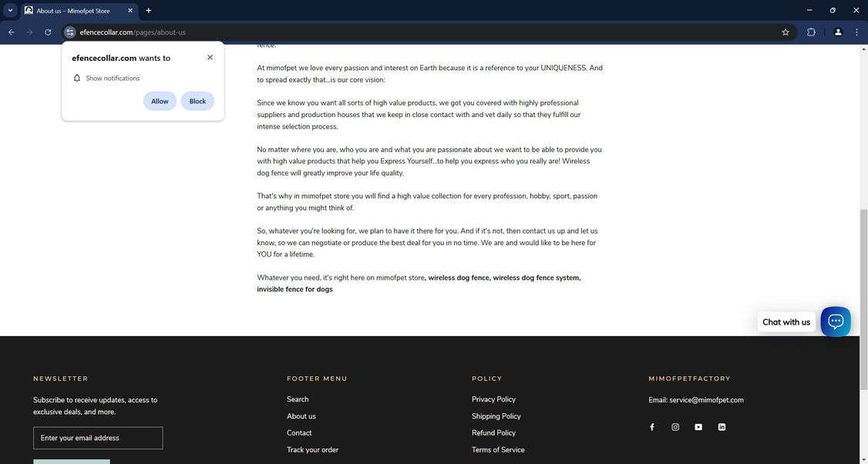Open the Shipping Policy link
868x464 pixels.
(496, 416)
